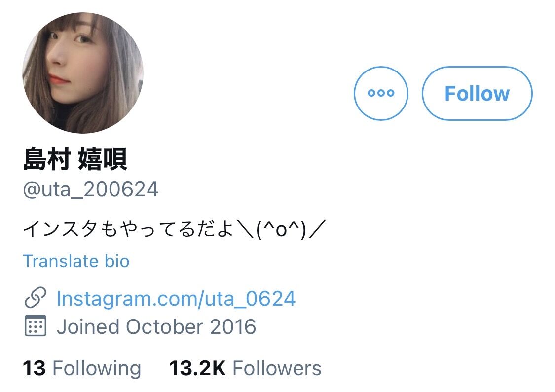The height and width of the screenshot is (392, 555).
Task: Click the 13 following count number
Action: 34,368
